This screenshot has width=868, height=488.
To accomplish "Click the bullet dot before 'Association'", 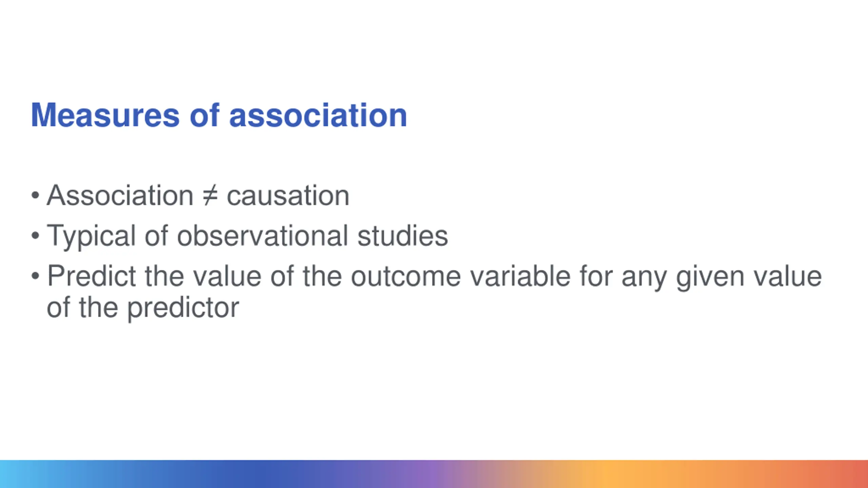I will tap(35, 196).
